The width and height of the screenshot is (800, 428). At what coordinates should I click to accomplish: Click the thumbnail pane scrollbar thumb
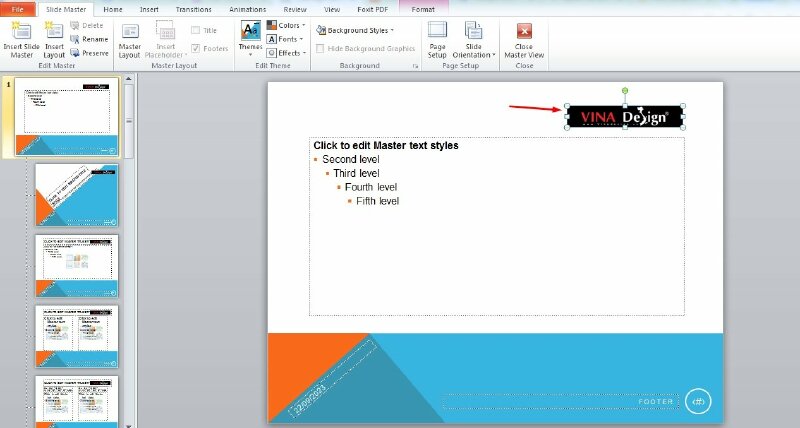tap(129, 121)
